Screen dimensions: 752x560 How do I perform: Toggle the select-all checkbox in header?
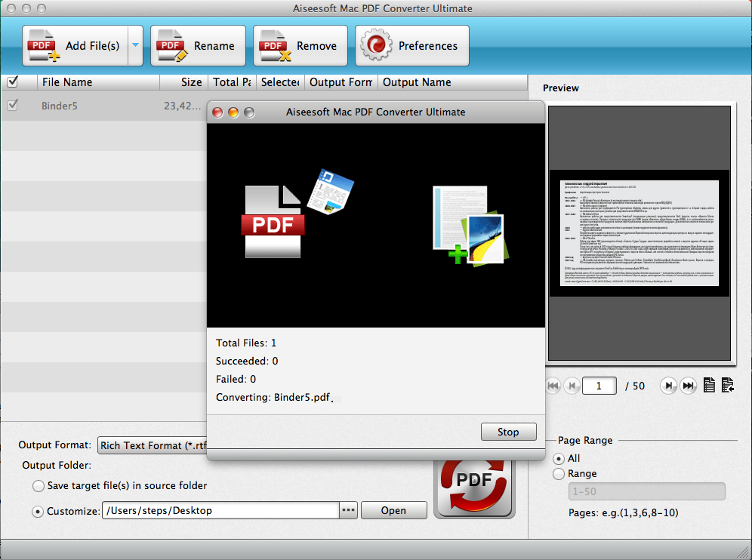(12, 82)
